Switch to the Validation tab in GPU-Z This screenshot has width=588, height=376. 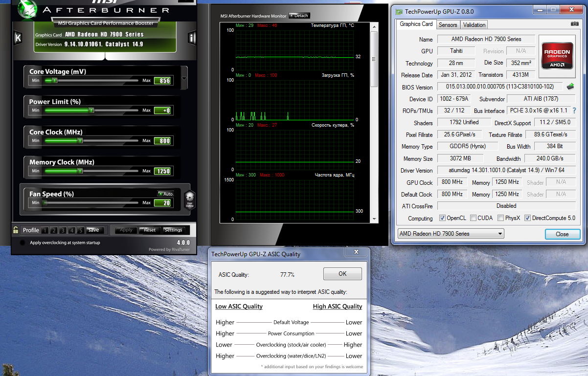474,25
